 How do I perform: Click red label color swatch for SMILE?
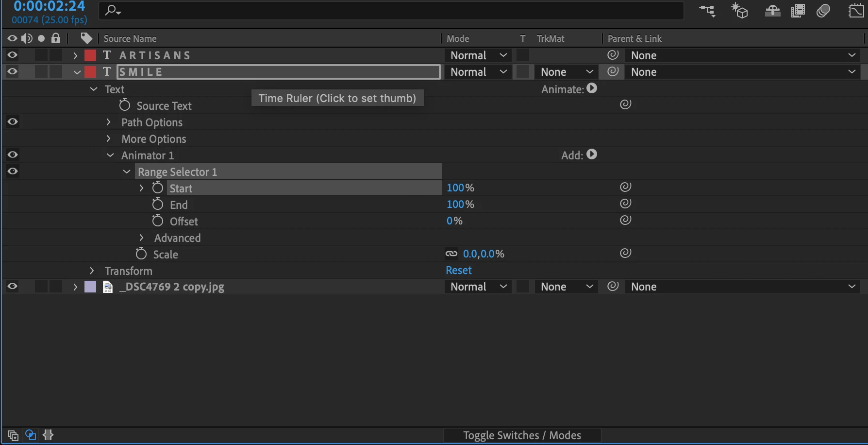(90, 72)
